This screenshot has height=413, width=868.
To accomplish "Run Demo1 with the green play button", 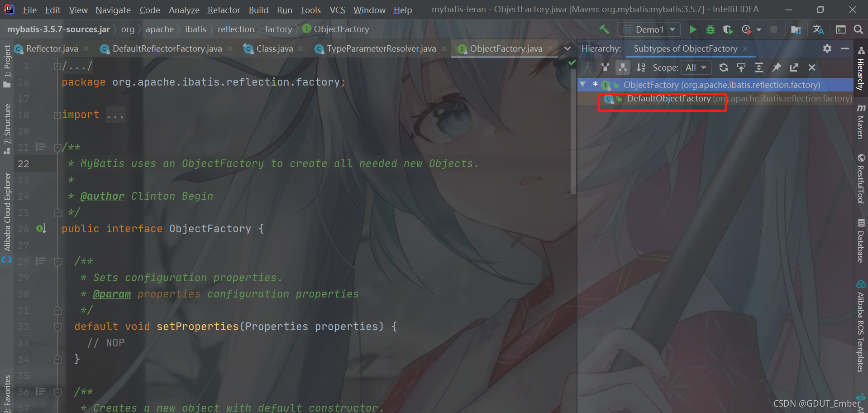I will pyautogui.click(x=693, y=29).
